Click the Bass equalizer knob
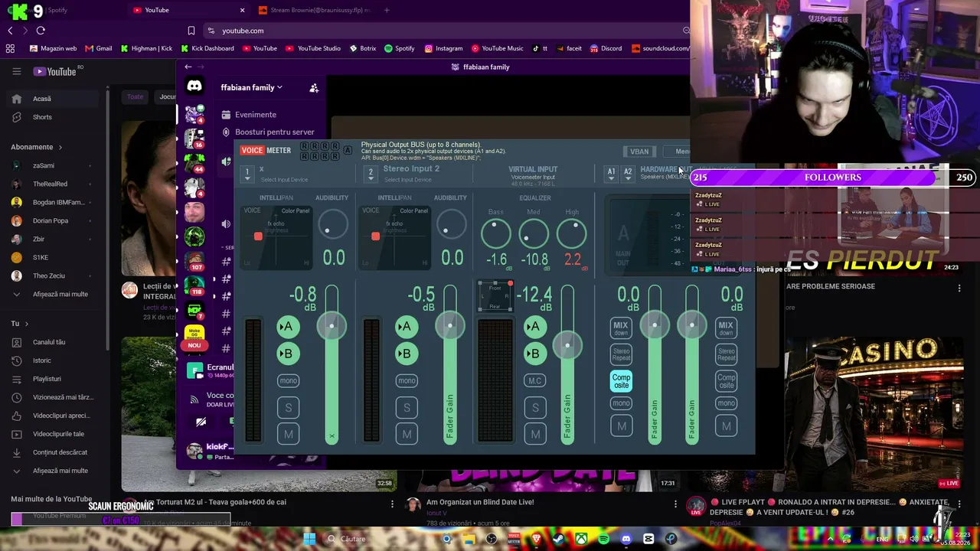Viewport: 980px width, 551px height. coord(495,233)
